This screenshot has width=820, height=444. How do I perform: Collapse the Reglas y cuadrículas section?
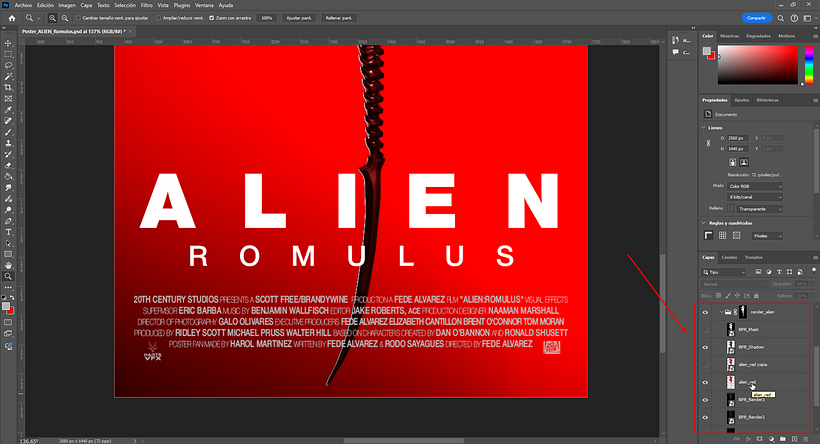[x=703, y=223]
